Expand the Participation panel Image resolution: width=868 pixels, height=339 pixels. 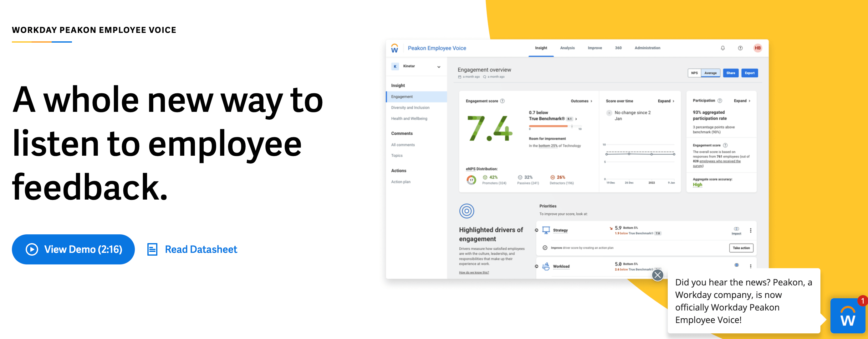pyautogui.click(x=742, y=101)
